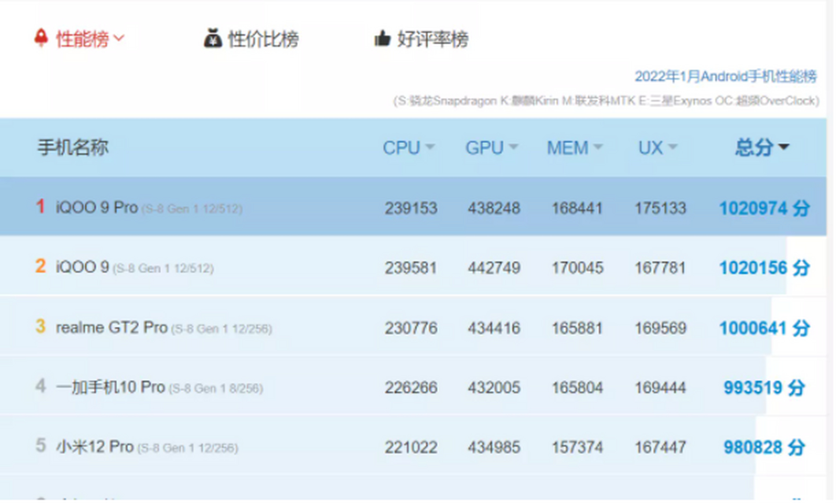Click UX score 175133
Image resolution: width=836 pixels, height=504 pixels.
660,208
